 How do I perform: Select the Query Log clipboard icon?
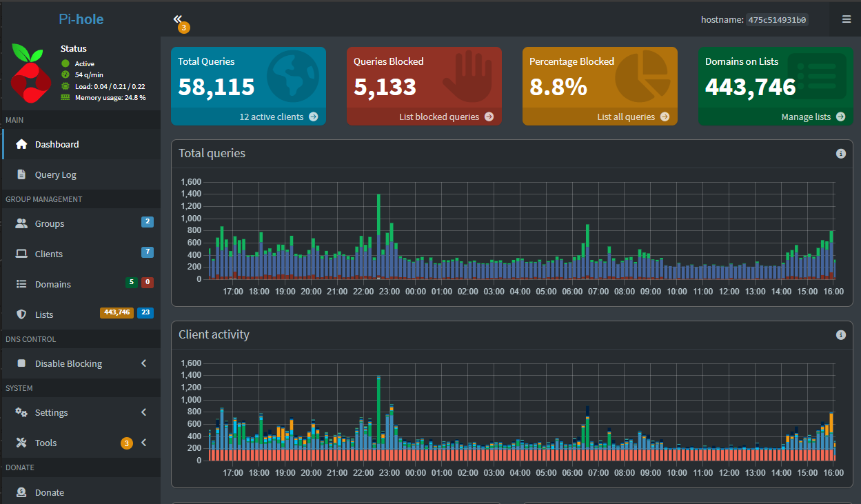21,174
